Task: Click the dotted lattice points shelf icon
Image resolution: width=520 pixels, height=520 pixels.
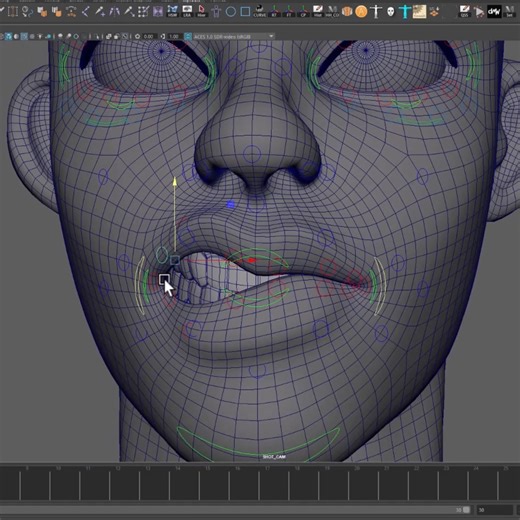Action: click(x=143, y=12)
